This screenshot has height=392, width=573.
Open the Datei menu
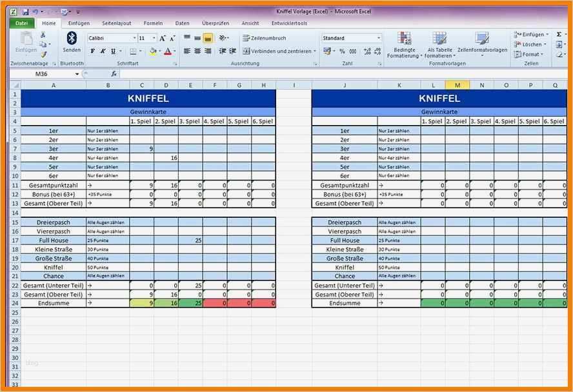click(21, 23)
